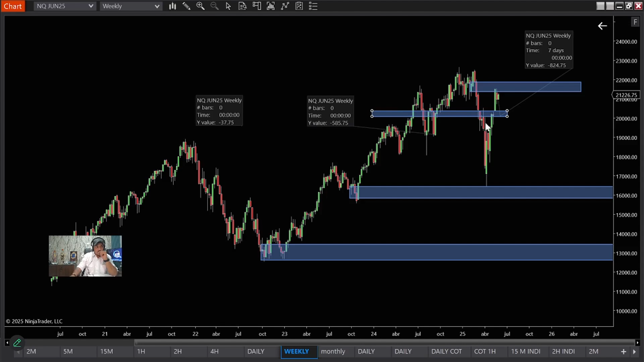
Task: Click the '23' year label on time axis
Action: 284,334
